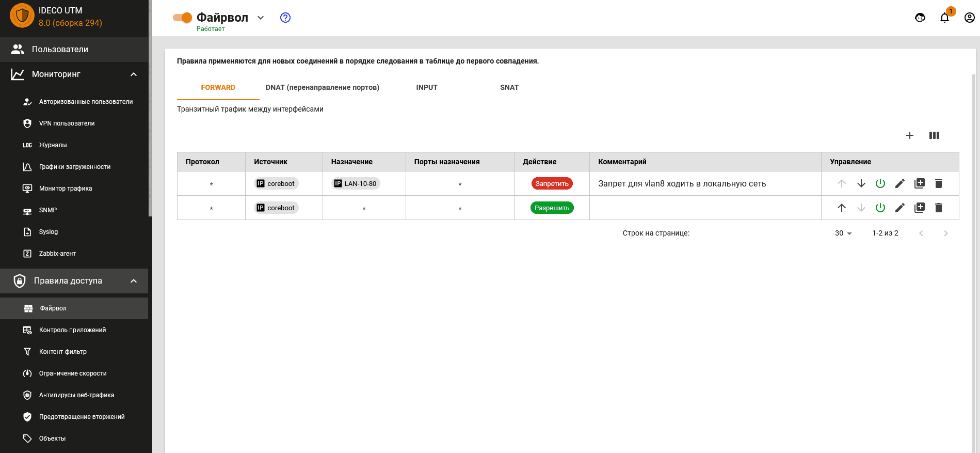Image resolution: width=980 pixels, height=453 pixels.
Task: Collapse the Правила доступа section
Action: 134,281
